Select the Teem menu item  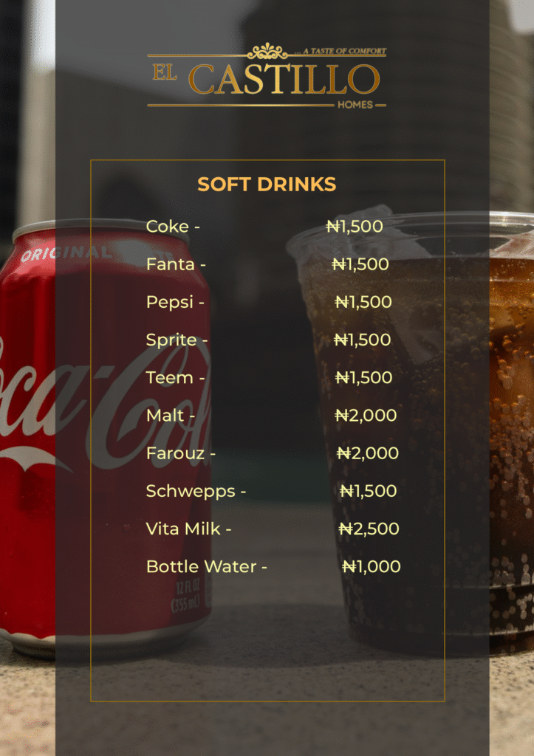(x=174, y=377)
